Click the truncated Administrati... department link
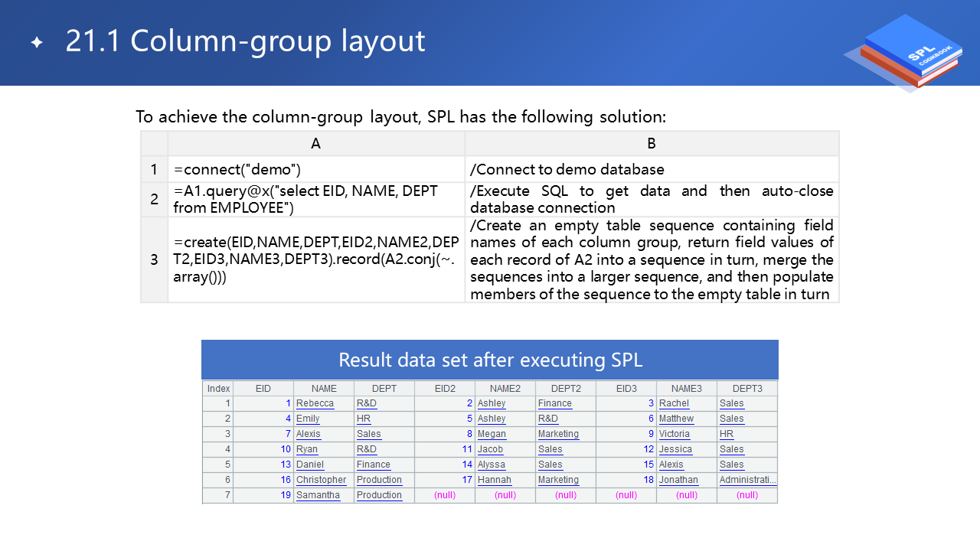Image resolution: width=980 pixels, height=551 pixels. point(746,480)
